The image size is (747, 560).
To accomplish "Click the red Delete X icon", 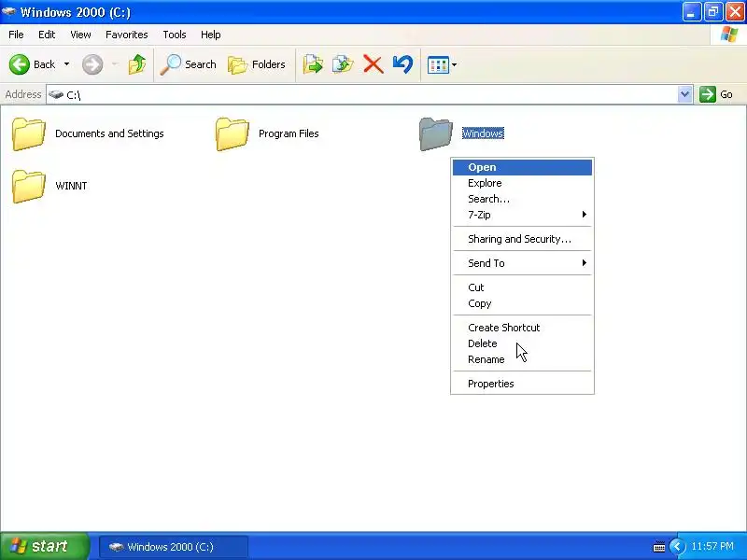I will tap(373, 64).
